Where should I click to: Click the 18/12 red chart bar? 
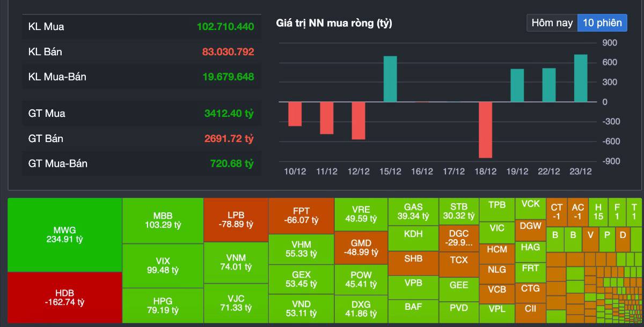tap(485, 130)
